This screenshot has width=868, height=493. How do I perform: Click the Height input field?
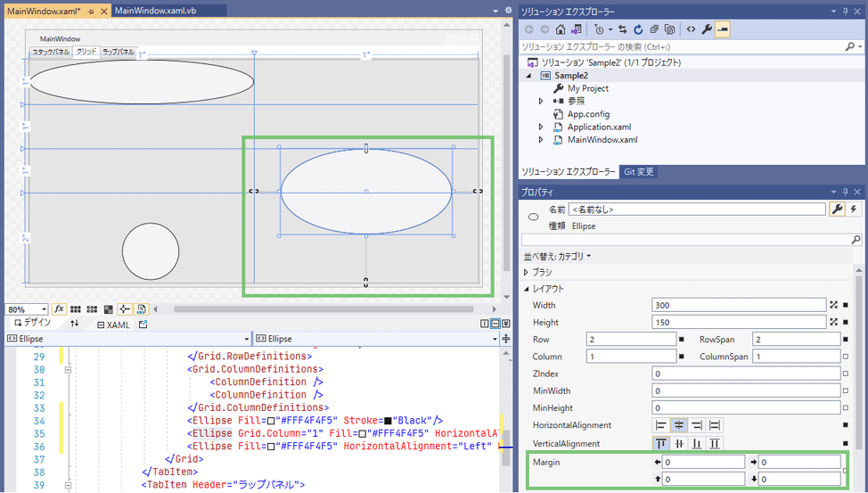click(x=739, y=322)
